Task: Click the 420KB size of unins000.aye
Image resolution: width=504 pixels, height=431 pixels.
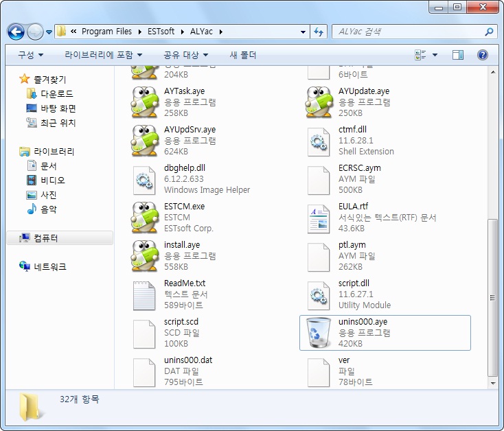Action: click(x=350, y=344)
